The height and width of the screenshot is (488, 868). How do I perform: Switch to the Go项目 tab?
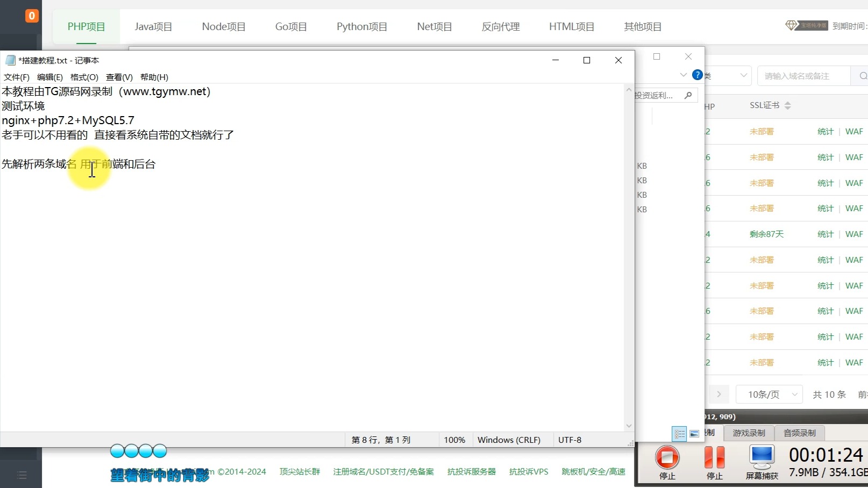[291, 26]
